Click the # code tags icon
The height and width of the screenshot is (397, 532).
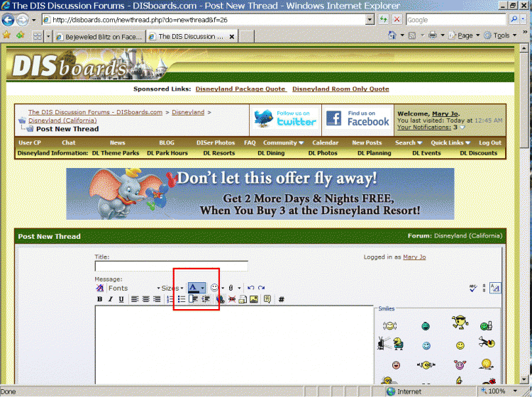click(282, 299)
